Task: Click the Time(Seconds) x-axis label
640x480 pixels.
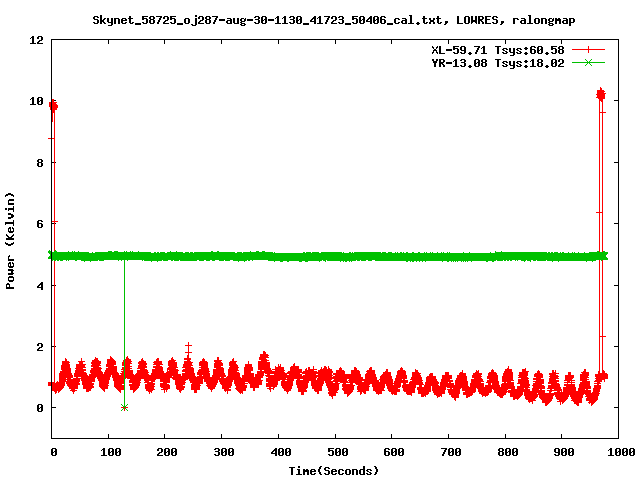Action: click(333, 471)
